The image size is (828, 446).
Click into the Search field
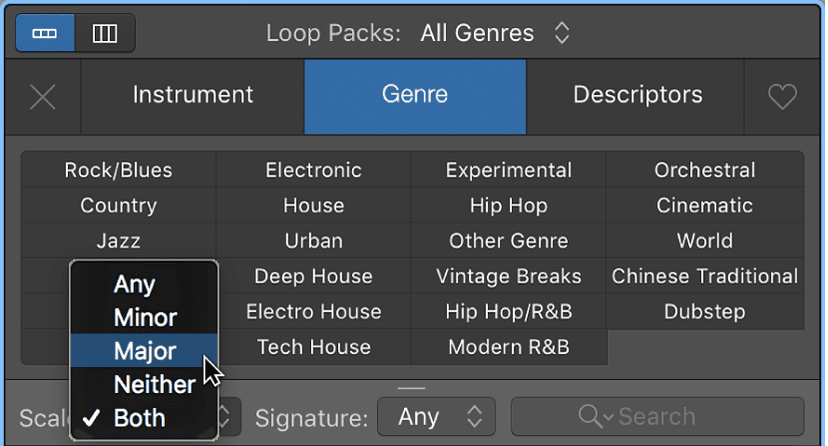point(657,417)
